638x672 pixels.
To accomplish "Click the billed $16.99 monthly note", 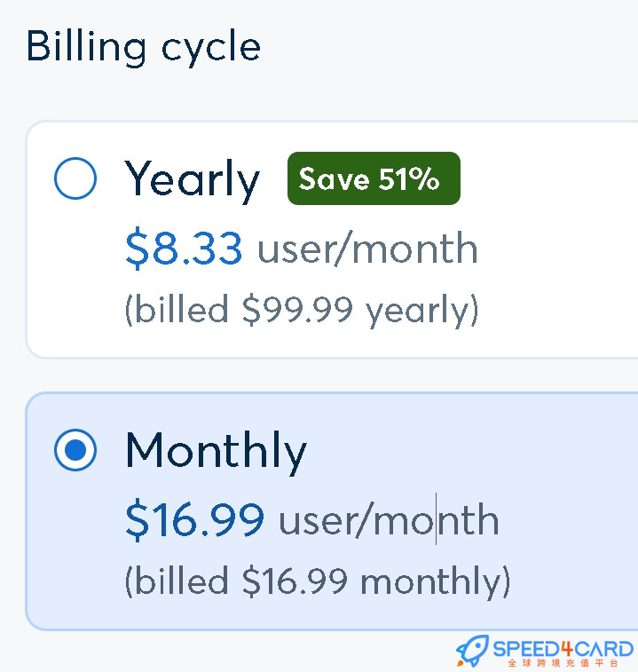I will click(x=318, y=581).
